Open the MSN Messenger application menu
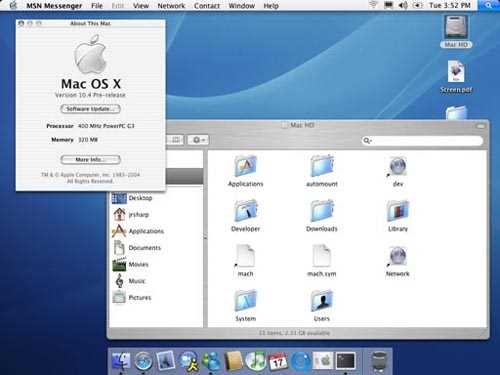 54,6
